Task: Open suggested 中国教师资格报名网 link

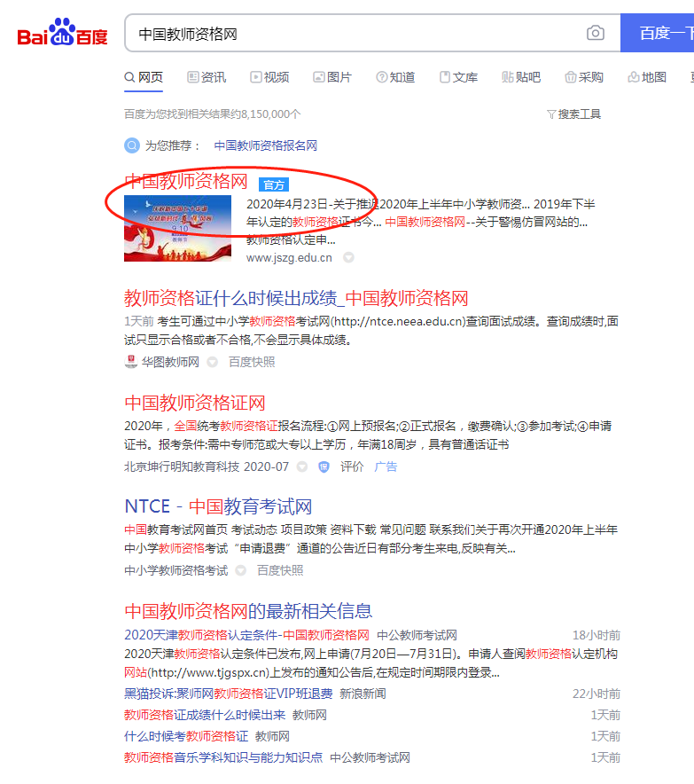Action: [266, 145]
